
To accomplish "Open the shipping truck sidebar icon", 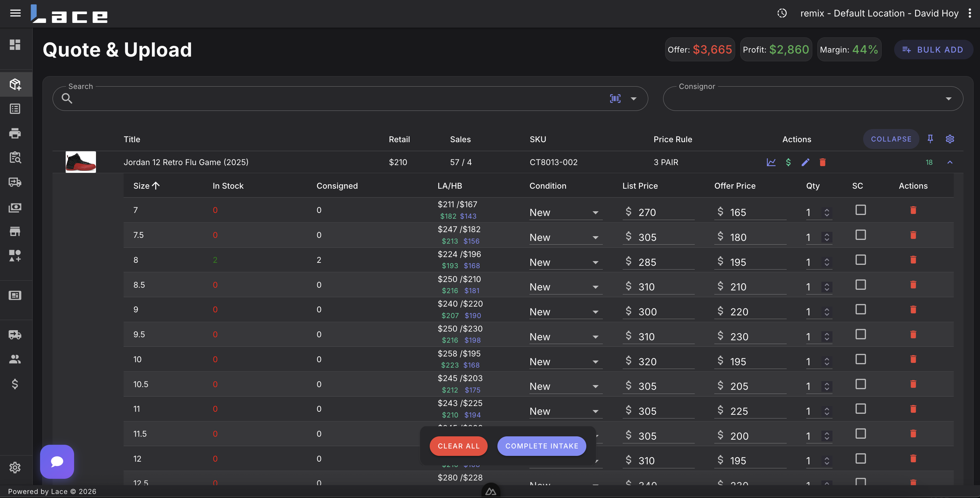I will click(x=15, y=335).
